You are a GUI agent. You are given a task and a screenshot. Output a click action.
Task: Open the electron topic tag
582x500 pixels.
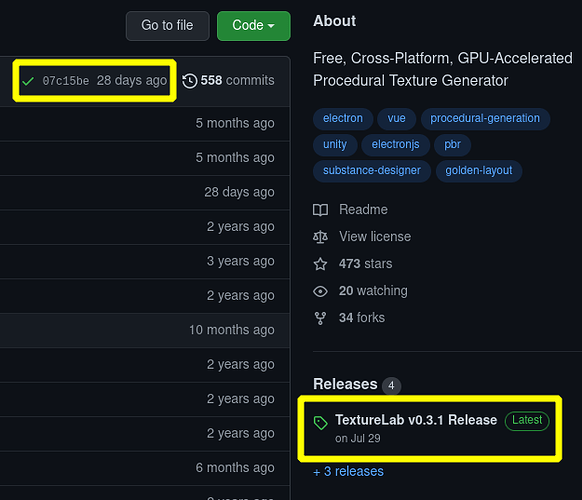[x=343, y=118]
